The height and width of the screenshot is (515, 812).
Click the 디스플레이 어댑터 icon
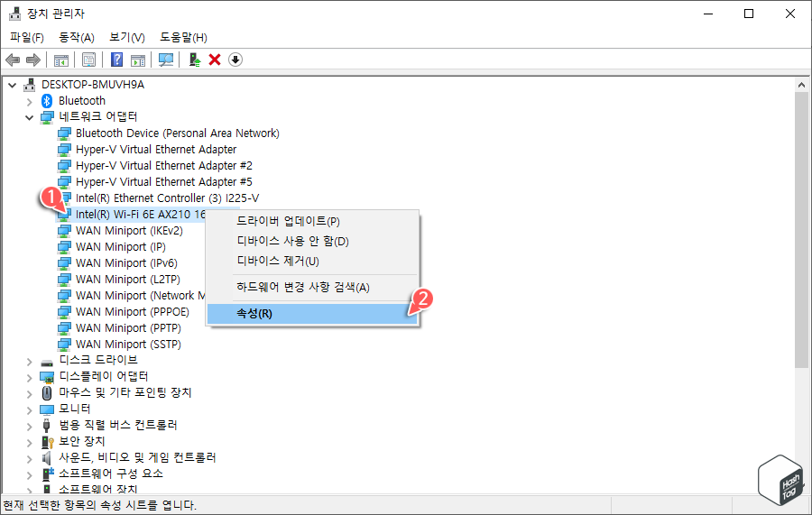click(47, 377)
